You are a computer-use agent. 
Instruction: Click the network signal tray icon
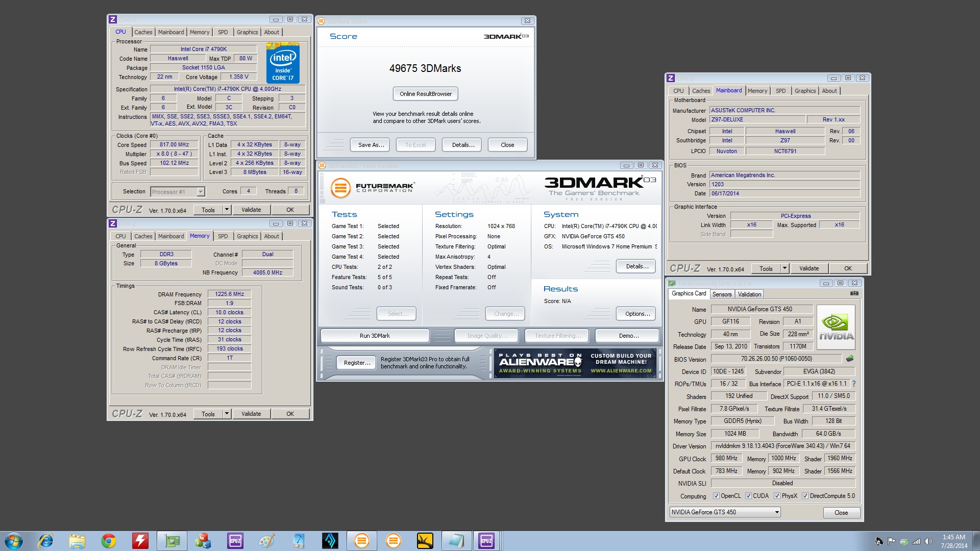916,541
